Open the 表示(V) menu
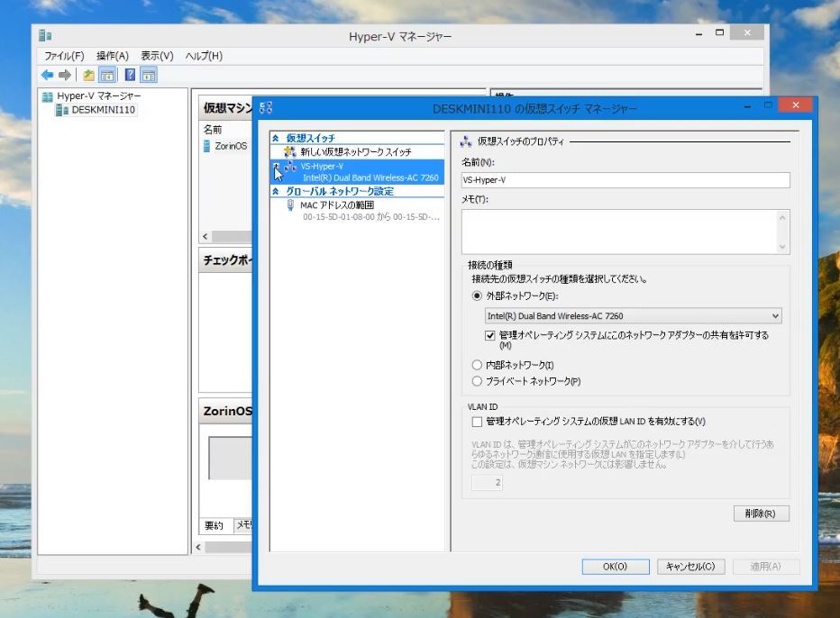 [x=158, y=56]
